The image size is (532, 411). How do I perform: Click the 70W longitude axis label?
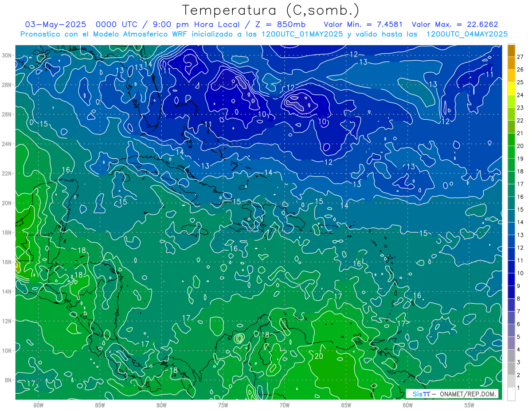pos(285,405)
